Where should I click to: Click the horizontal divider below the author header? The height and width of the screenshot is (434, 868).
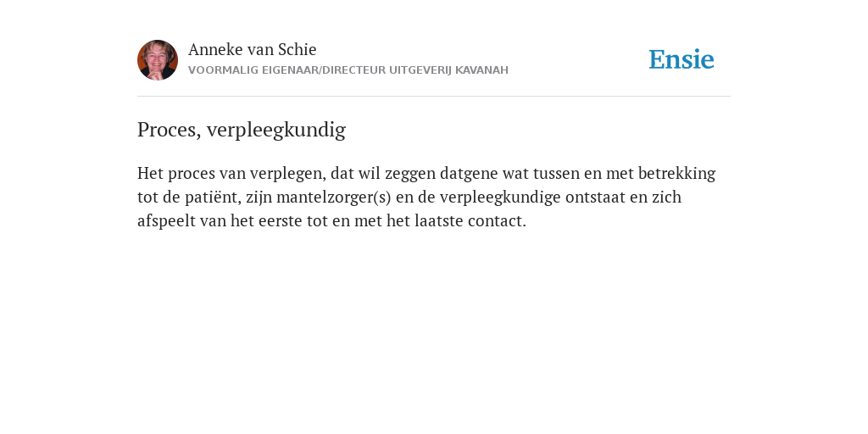[434, 97]
